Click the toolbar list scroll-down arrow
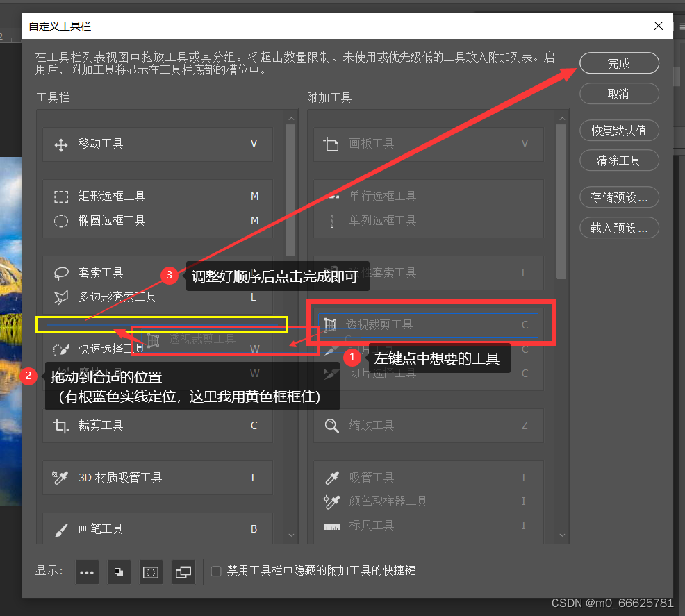 pos(291,535)
